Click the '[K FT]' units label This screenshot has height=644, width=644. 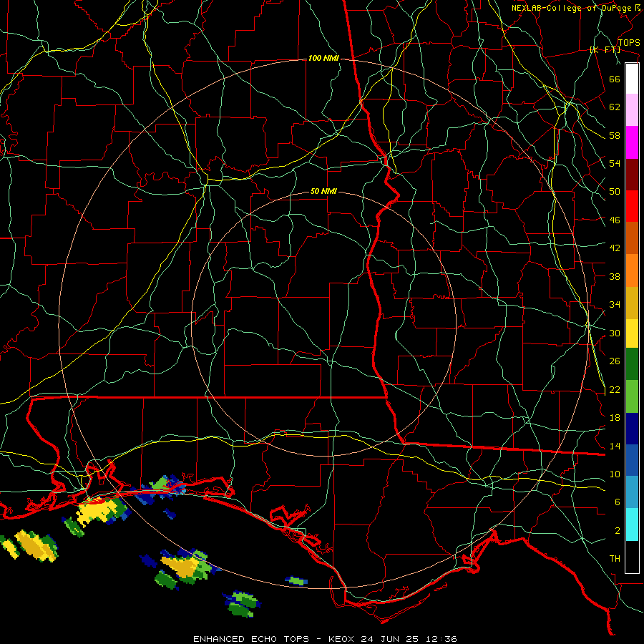coord(605,49)
